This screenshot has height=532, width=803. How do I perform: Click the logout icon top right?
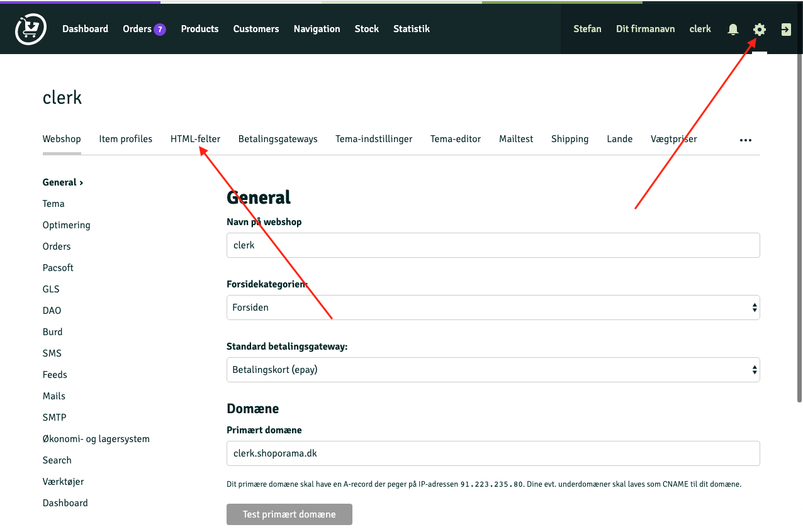[785, 29]
